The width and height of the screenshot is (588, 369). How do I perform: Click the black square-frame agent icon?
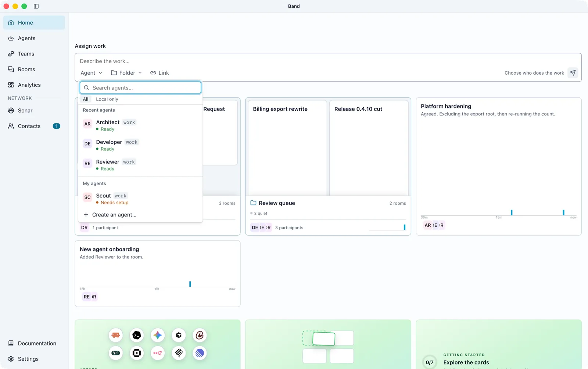pos(137,353)
